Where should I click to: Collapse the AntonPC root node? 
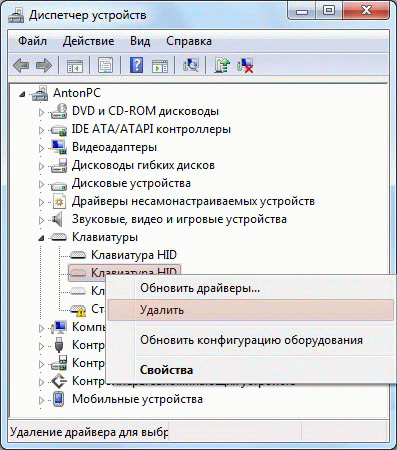tap(22, 94)
